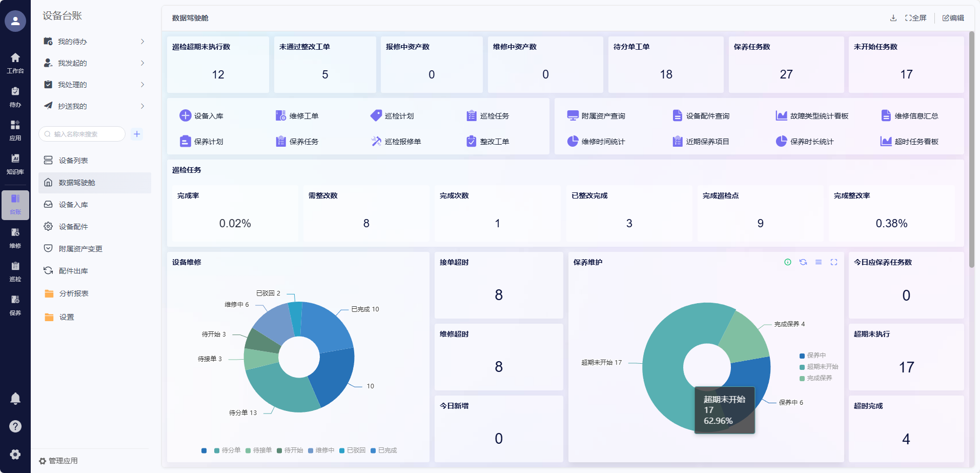Viewport: 980px width, 473px height.
Task: Toggle the 超期未开始 legend in 保养维护 chart
Action: click(819, 367)
